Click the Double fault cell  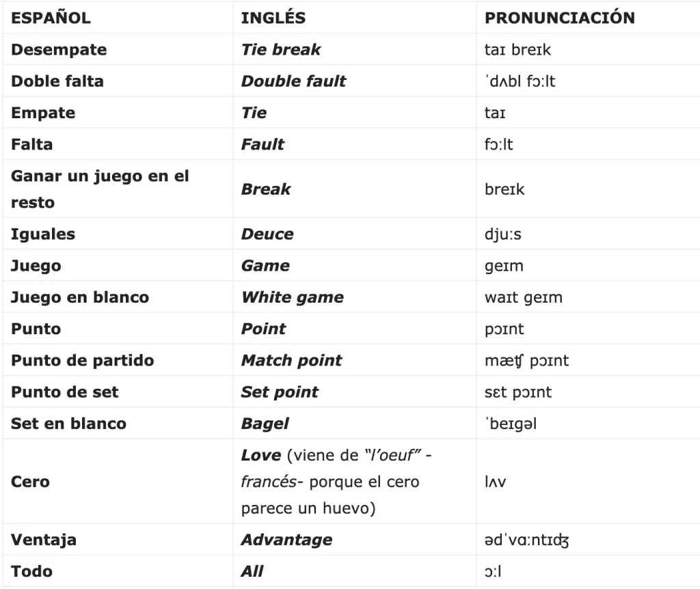pos(293,81)
